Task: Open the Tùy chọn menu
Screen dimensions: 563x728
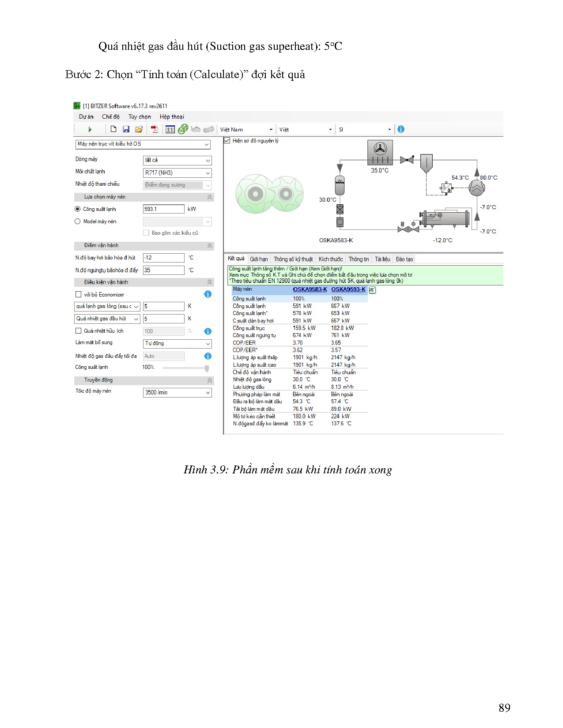Action: click(x=140, y=117)
